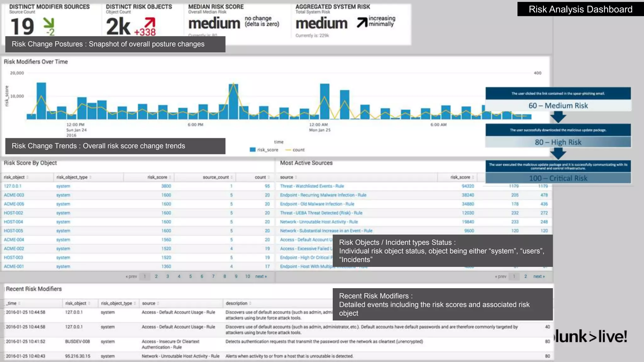Open Network - Unroutable Host Activity - Rule source

(x=319, y=222)
